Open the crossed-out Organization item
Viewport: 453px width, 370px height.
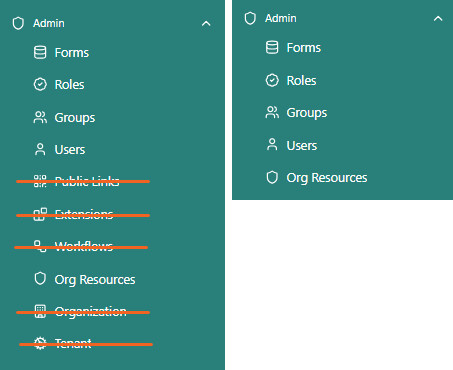point(90,312)
